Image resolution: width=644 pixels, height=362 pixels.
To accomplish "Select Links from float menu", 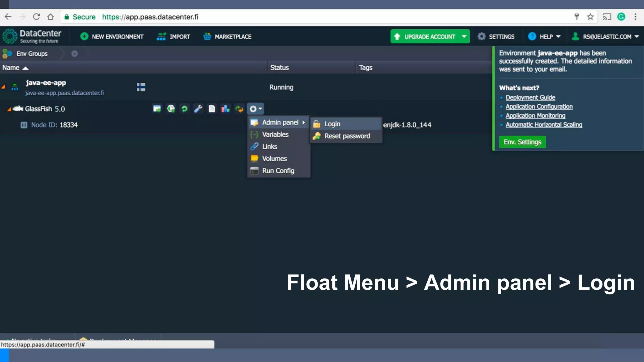I will pyautogui.click(x=279, y=146).
